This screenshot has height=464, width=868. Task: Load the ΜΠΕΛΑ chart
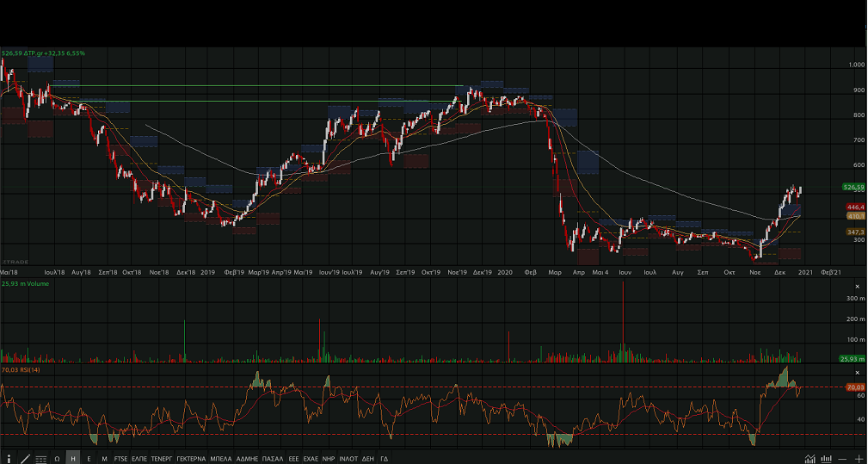(221, 459)
